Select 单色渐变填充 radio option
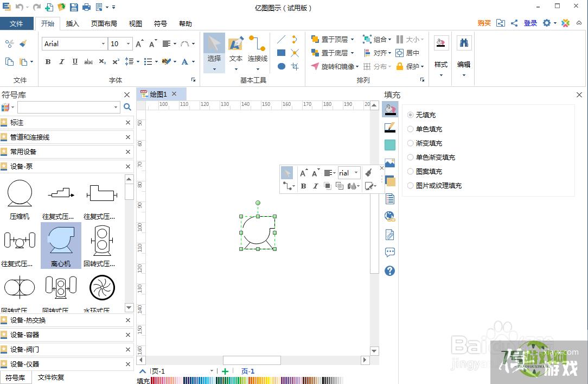The height and width of the screenshot is (384, 588). coord(410,158)
